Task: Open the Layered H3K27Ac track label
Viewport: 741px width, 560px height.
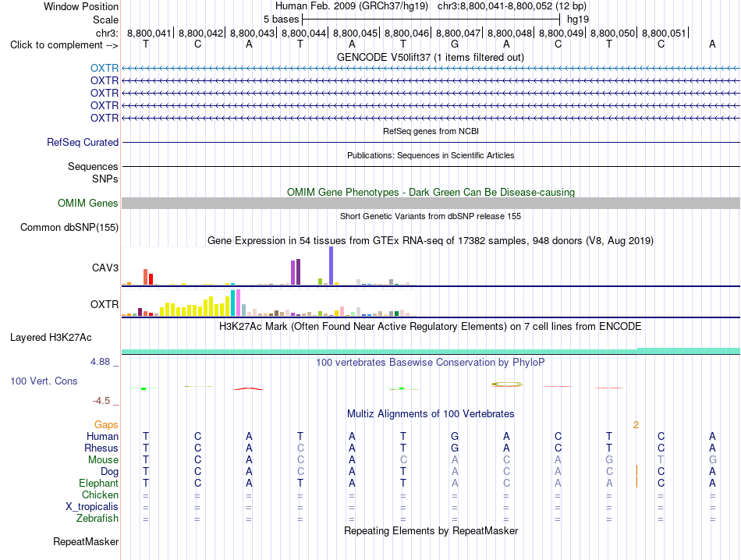Action: tap(51, 338)
